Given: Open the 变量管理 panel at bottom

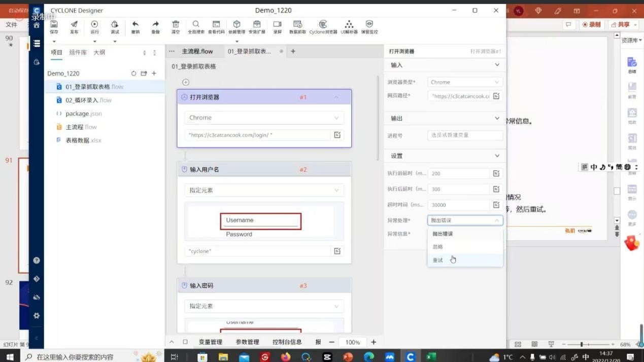Looking at the screenshot, I should pyautogui.click(x=211, y=342).
